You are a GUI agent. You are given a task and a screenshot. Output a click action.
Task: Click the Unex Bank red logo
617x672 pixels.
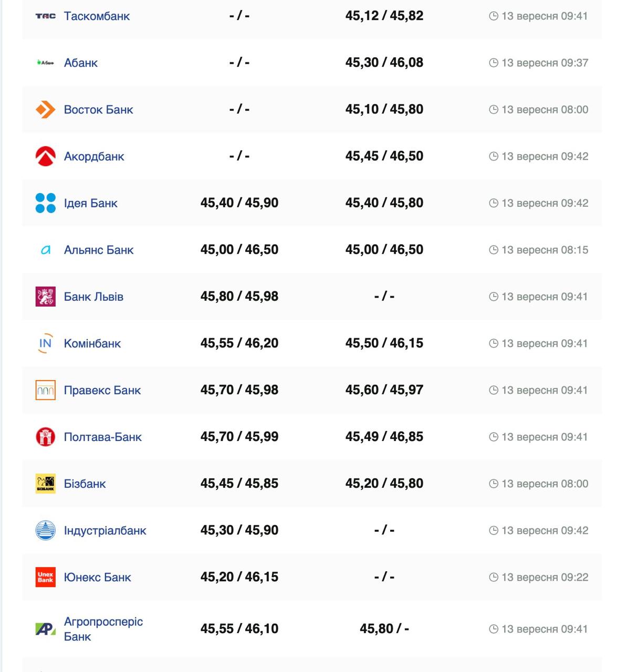pyautogui.click(x=45, y=577)
